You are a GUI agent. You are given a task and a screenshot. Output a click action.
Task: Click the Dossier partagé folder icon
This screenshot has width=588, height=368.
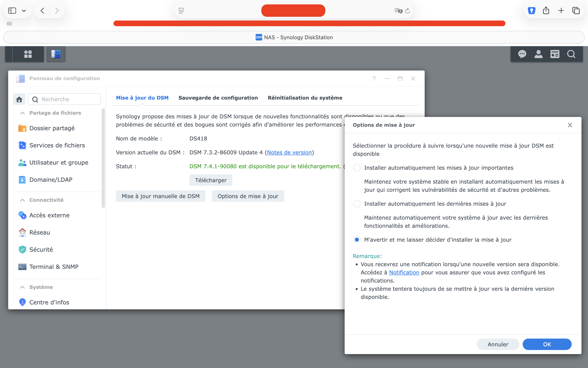click(22, 128)
